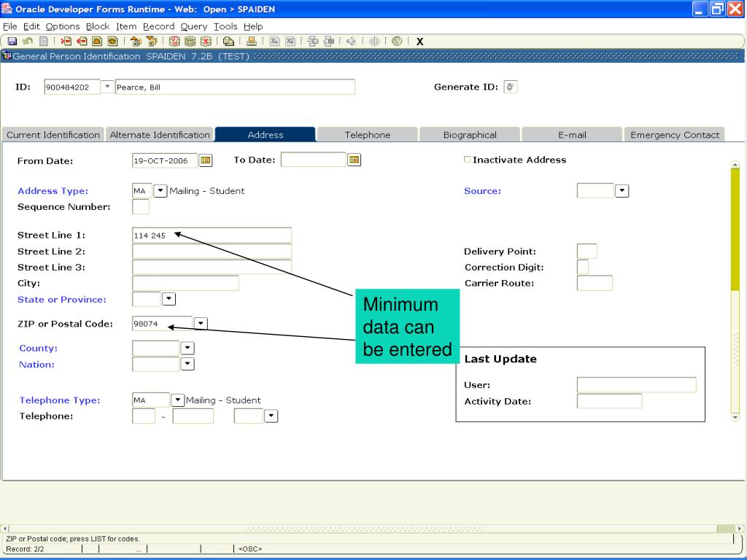Click the greyed speaker-like toolbar icon
The height and width of the screenshot is (560, 747).
(x=351, y=42)
